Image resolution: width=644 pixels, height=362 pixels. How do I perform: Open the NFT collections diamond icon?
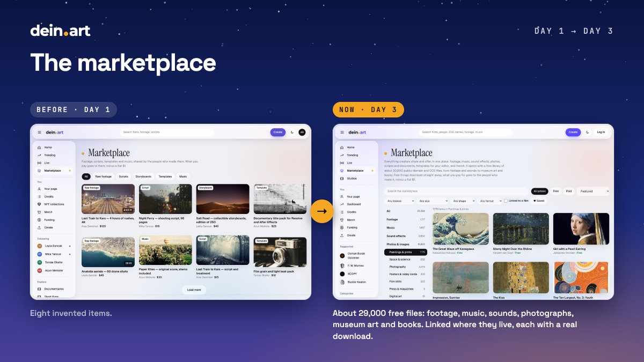[x=39, y=204]
